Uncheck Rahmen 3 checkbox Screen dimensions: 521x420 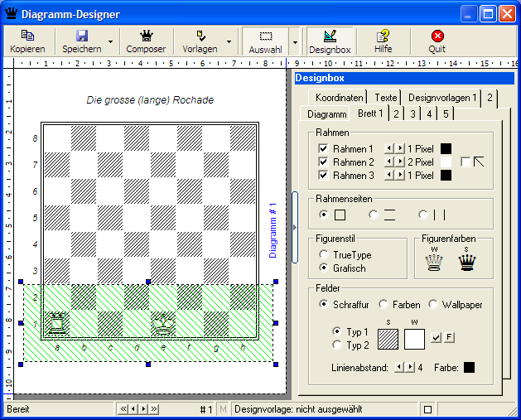point(323,175)
